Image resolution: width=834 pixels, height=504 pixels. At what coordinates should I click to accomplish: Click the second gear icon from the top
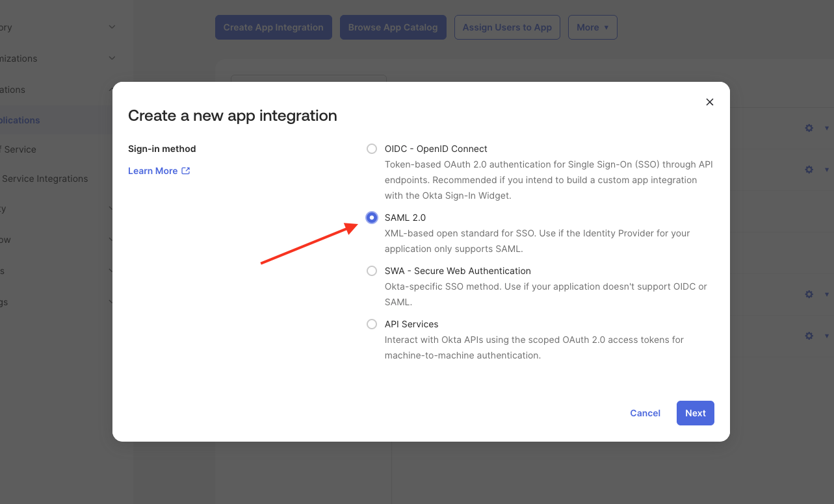click(x=809, y=170)
